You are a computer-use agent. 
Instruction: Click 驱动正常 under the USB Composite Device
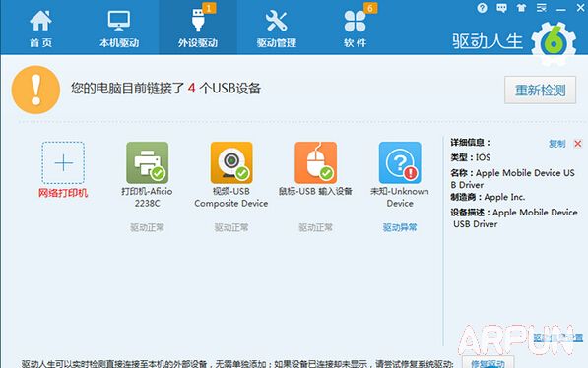(x=231, y=227)
